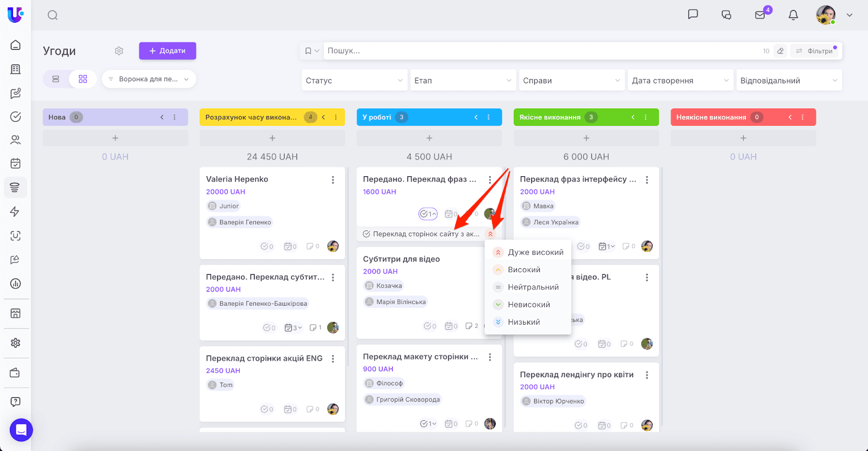Image resolution: width=868 pixels, height=451 pixels.
Task: Open the chat widget button in sidebar
Action: [x=21, y=430]
